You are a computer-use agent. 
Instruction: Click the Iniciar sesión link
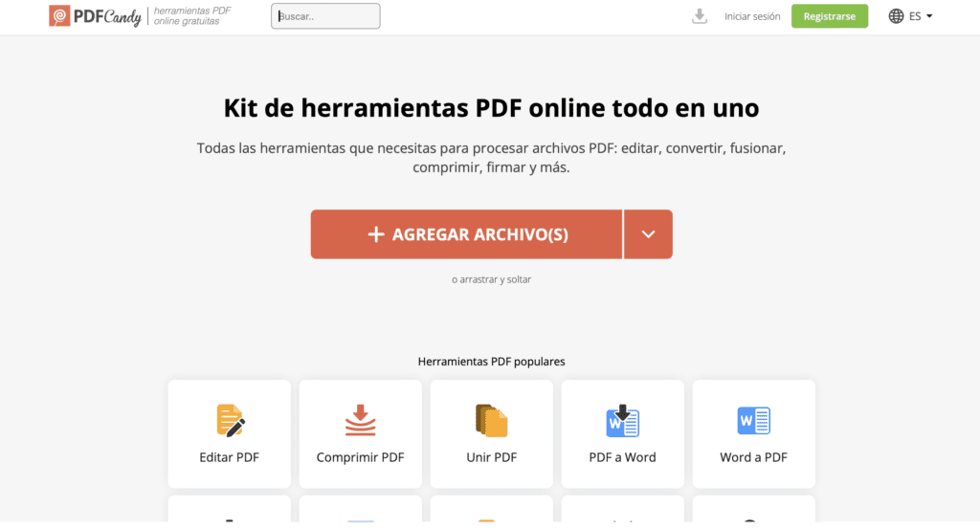752,17
